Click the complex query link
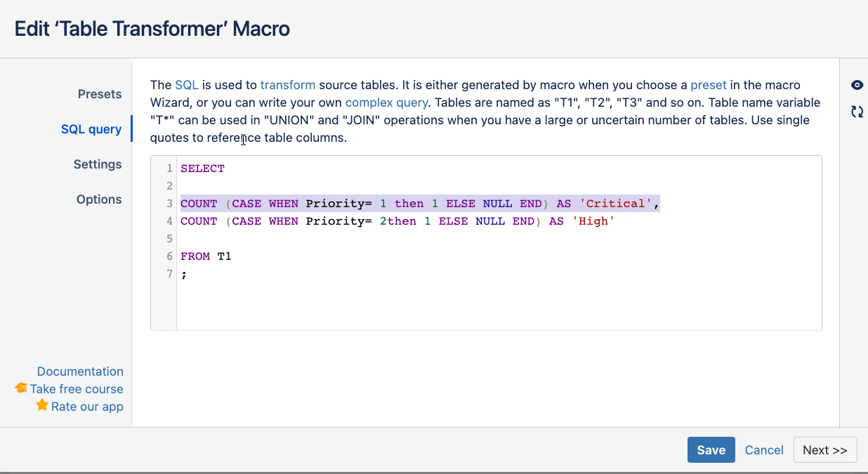This screenshot has height=474, width=868. click(386, 102)
